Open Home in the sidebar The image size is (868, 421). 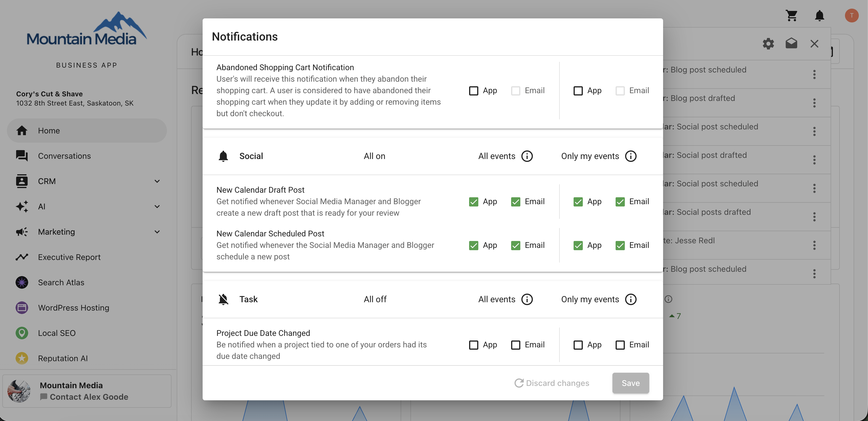point(87,130)
